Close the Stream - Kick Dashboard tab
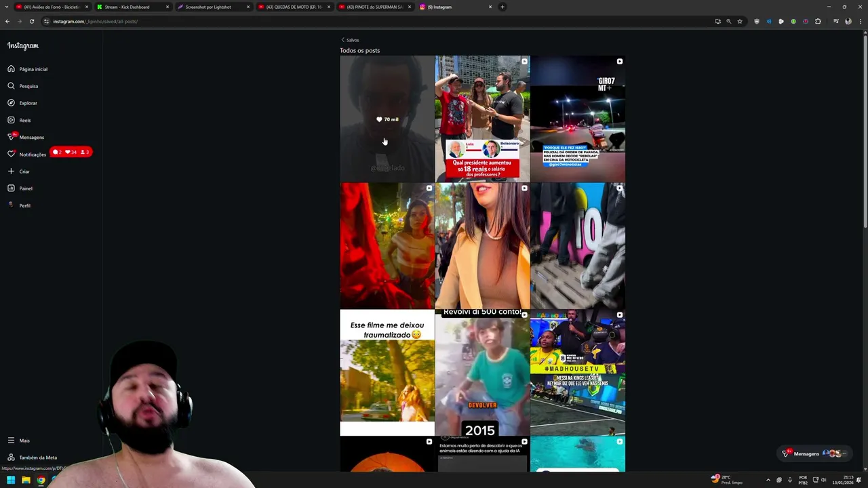 coord(167,7)
